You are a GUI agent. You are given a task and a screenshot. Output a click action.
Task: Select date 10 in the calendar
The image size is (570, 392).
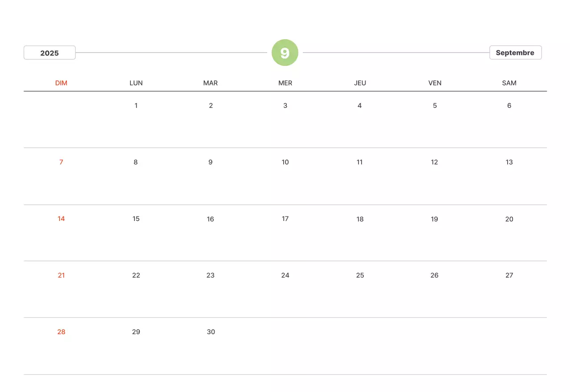tap(285, 162)
